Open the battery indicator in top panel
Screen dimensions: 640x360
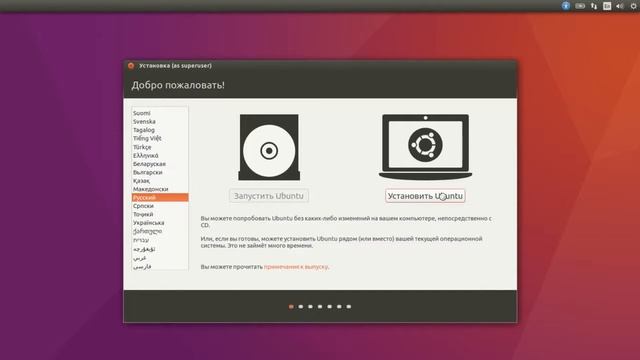(580, 6)
